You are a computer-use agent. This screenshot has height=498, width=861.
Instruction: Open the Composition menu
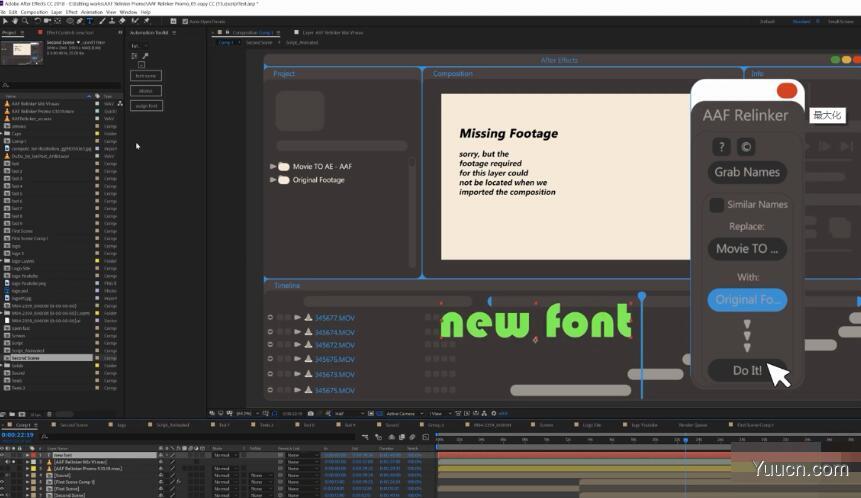click(34, 12)
